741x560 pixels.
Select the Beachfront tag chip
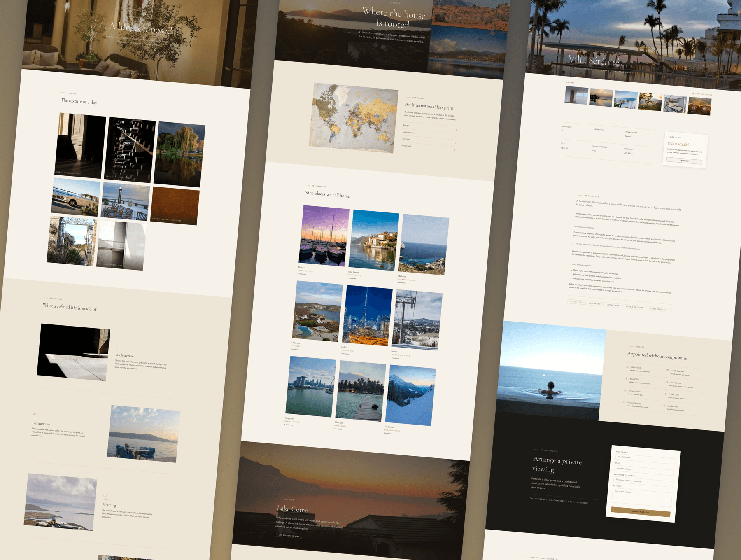595,303
